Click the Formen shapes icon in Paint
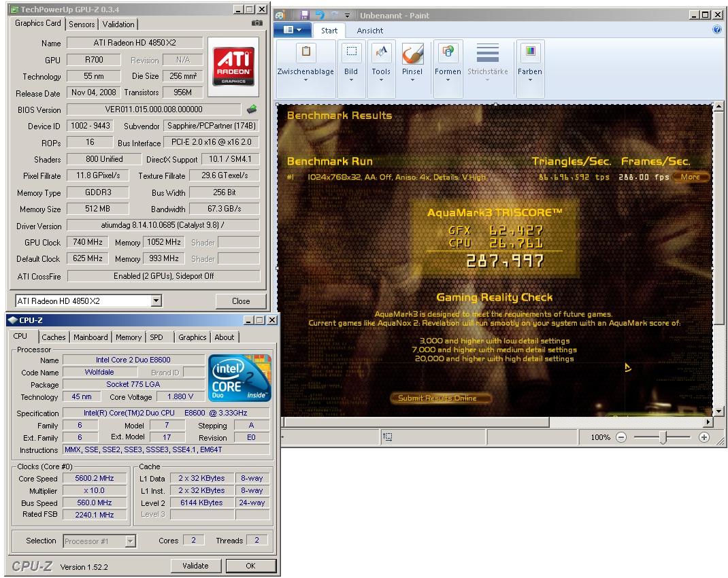 [448, 52]
